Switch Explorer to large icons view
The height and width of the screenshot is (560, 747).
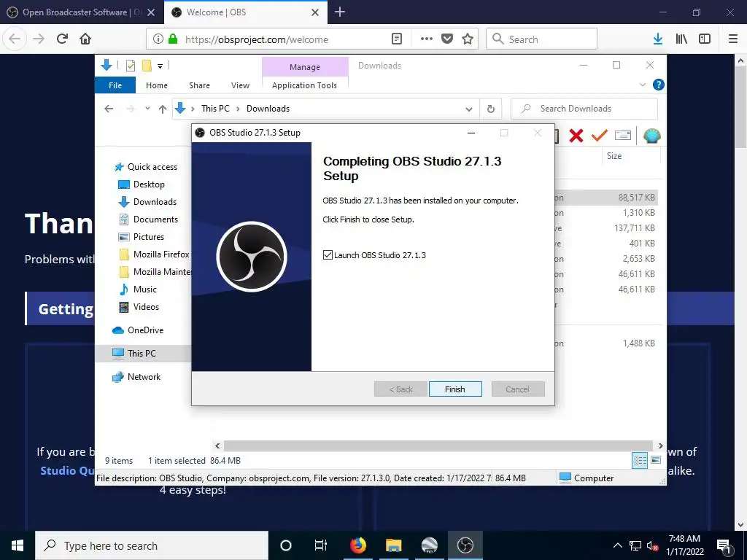[656, 460]
